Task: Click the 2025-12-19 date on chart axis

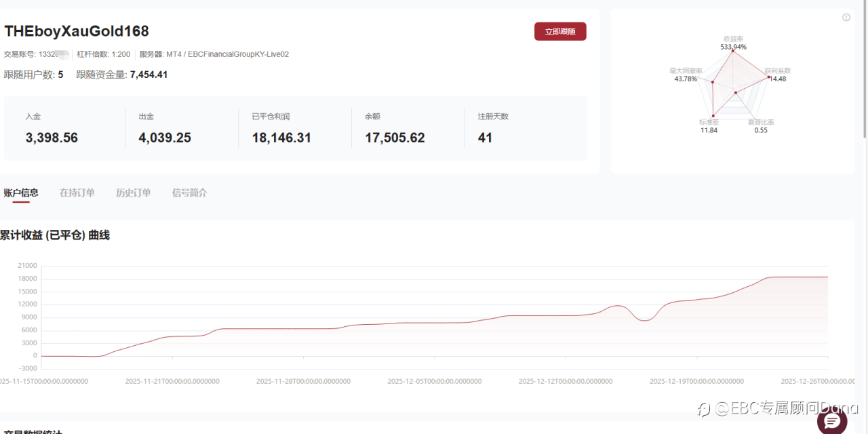Action: coord(696,381)
